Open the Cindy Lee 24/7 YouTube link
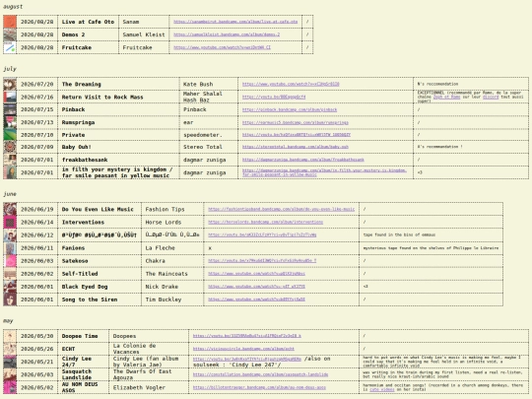 [x=247, y=359]
